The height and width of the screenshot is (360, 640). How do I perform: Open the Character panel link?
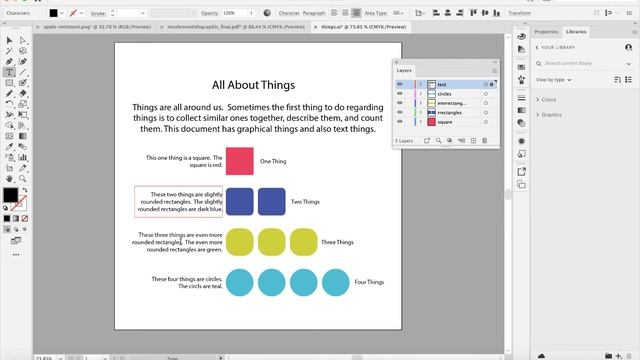click(x=289, y=13)
